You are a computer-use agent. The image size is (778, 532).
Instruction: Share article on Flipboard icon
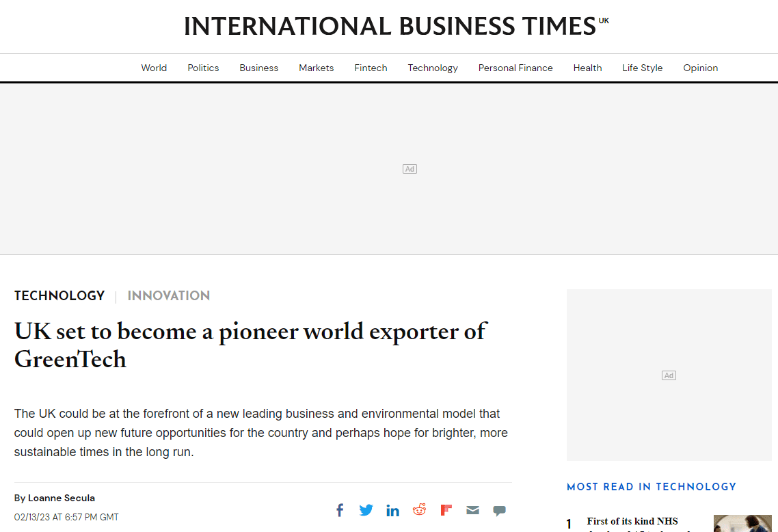coord(446,510)
